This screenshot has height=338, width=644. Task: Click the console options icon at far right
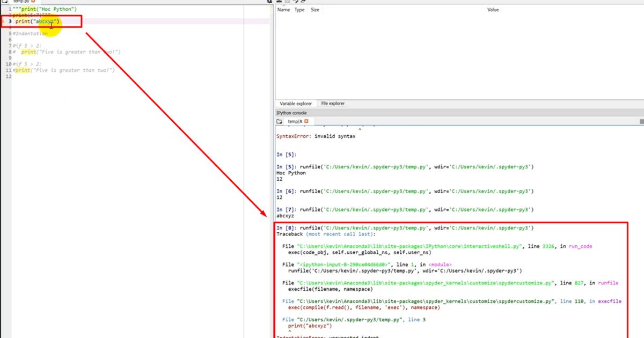click(x=642, y=122)
